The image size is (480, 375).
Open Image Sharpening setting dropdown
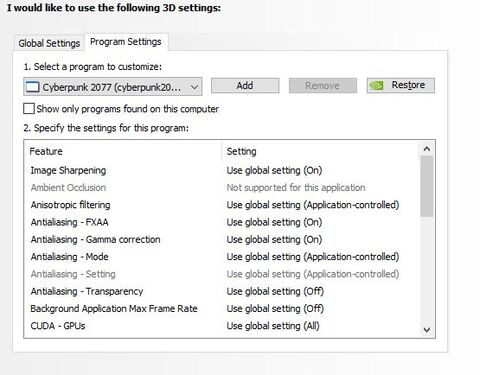pos(274,170)
